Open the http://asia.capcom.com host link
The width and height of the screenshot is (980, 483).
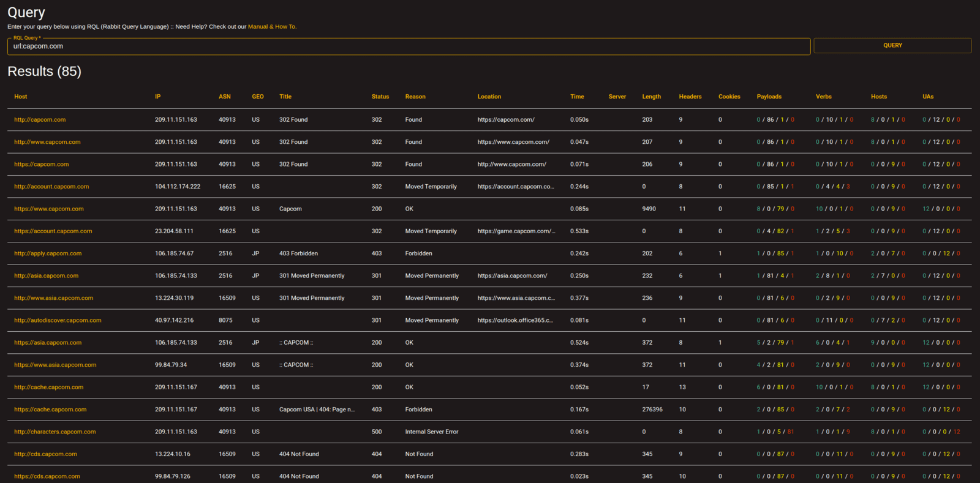click(47, 275)
